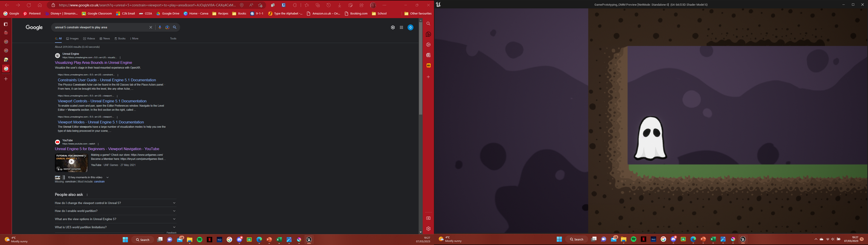
Task: Open the search Tools menu
Action: coord(173,38)
